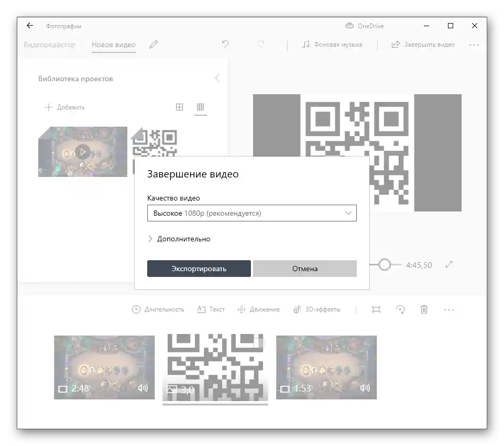This screenshot has height=446, width=504.
Task: Select the 2:48 storyboard clip
Action: (104, 367)
